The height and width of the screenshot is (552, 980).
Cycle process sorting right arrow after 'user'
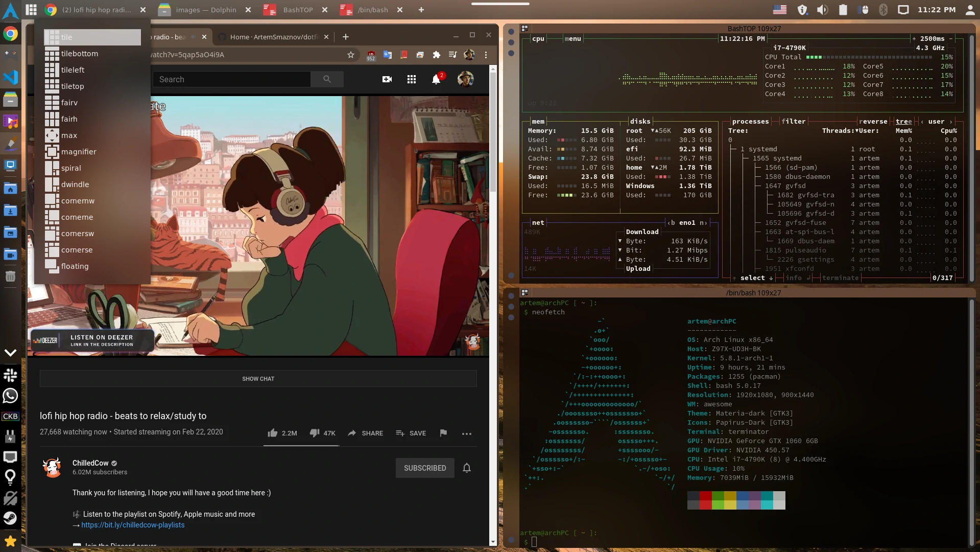pyautogui.click(x=951, y=121)
